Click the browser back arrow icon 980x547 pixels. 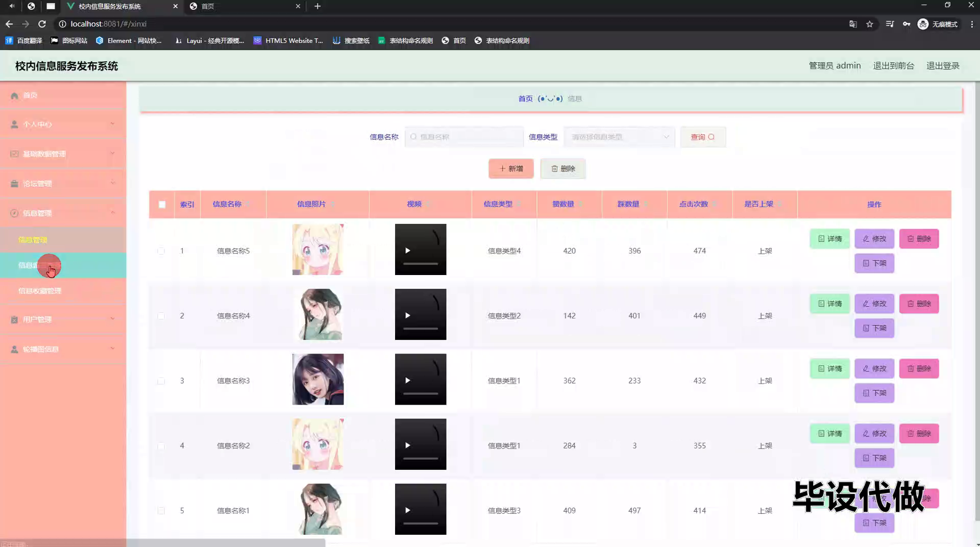(9, 24)
